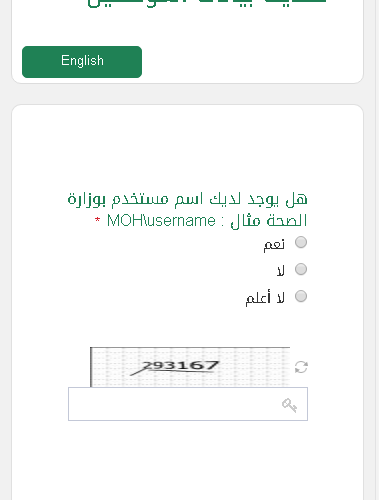Click the word مثال in the prompt
Image resolution: width=379 pixels, height=500 pixels.
245,221
